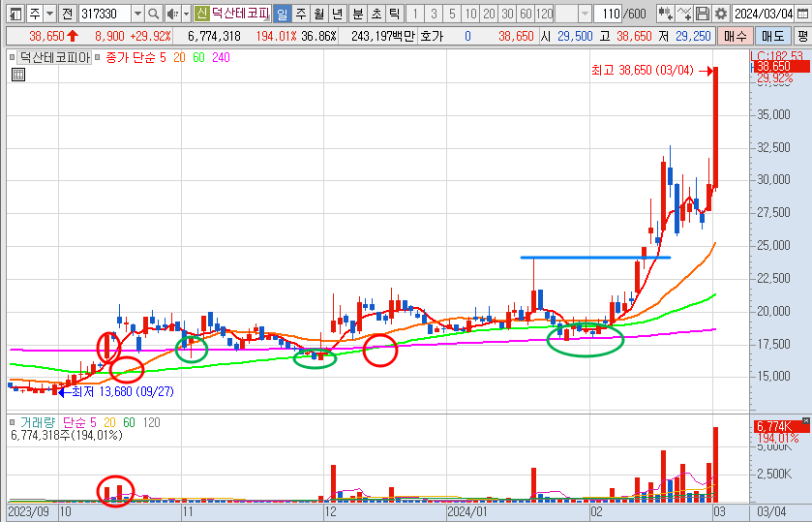Switch to monthly 월 chart period
This screenshot has width=812, height=522.
click(319, 14)
